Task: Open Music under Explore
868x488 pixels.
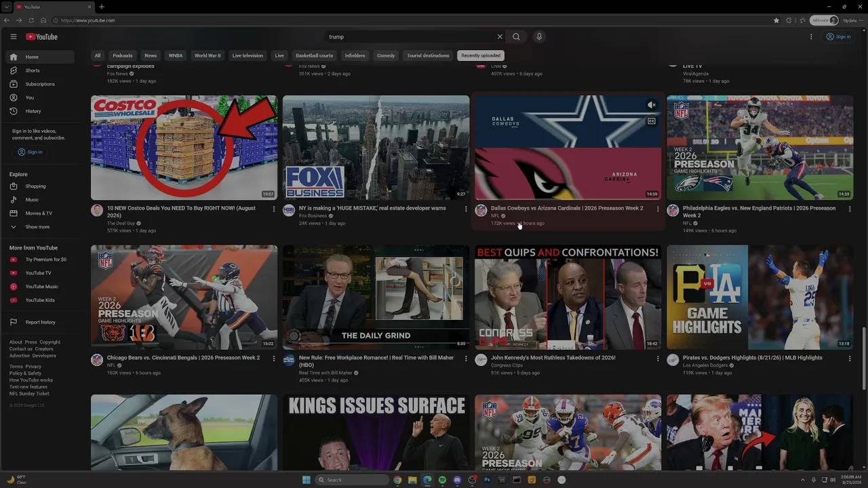Action: (x=41, y=200)
